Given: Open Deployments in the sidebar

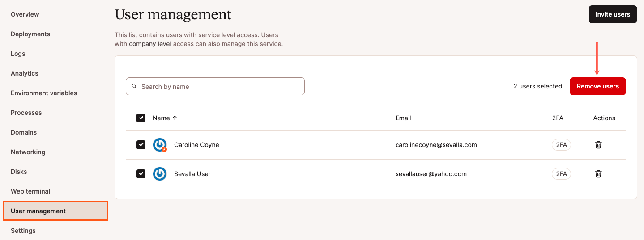Looking at the screenshot, I should [30, 34].
